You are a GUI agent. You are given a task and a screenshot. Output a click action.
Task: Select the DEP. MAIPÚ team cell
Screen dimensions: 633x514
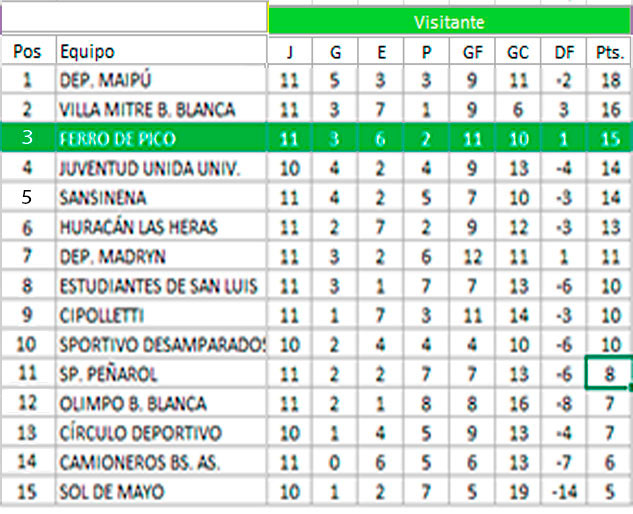[x=161, y=80]
